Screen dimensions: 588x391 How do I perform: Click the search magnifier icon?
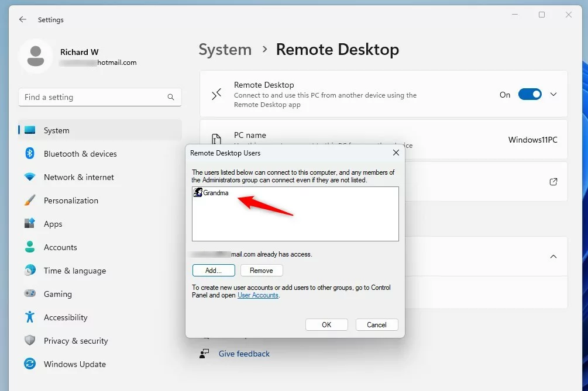(x=171, y=98)
